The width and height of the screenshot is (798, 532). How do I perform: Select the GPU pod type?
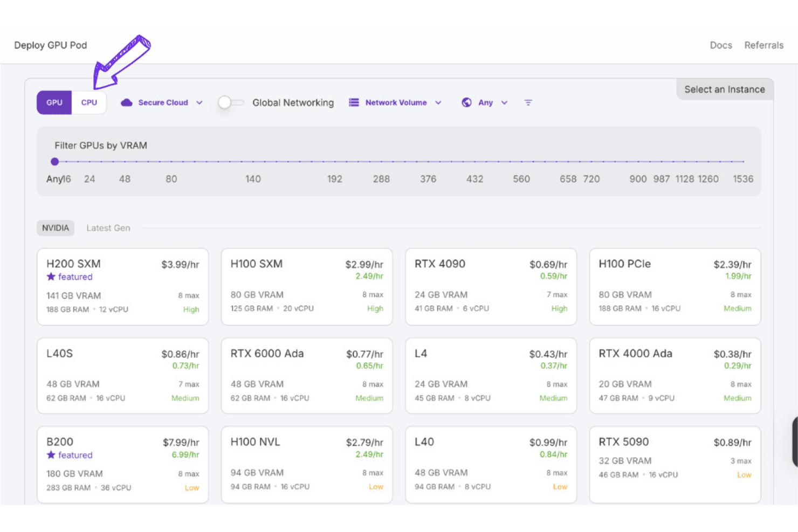54,102
